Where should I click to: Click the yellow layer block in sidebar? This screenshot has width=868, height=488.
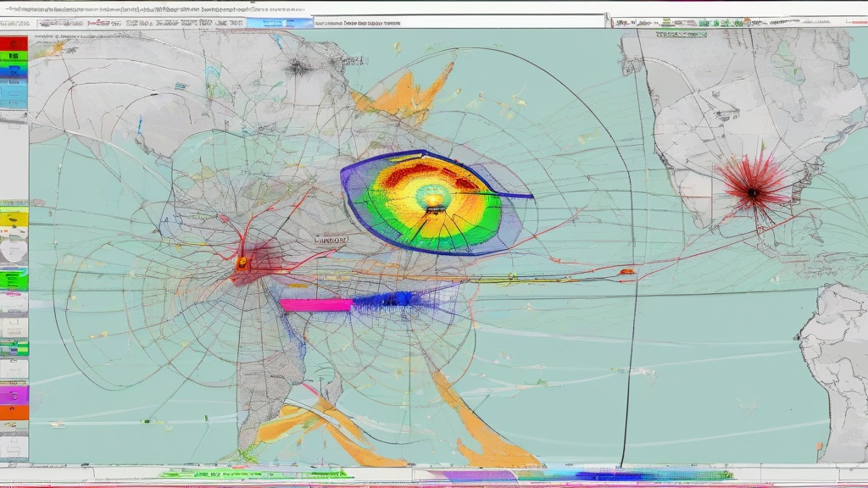click(x=14, y=219)
